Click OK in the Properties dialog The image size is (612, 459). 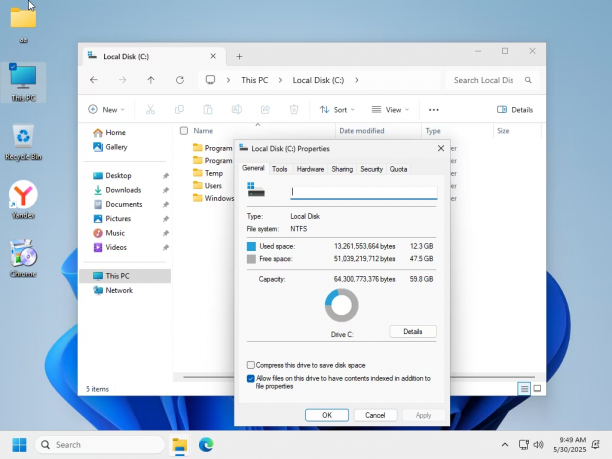click(x=327, y=415)
